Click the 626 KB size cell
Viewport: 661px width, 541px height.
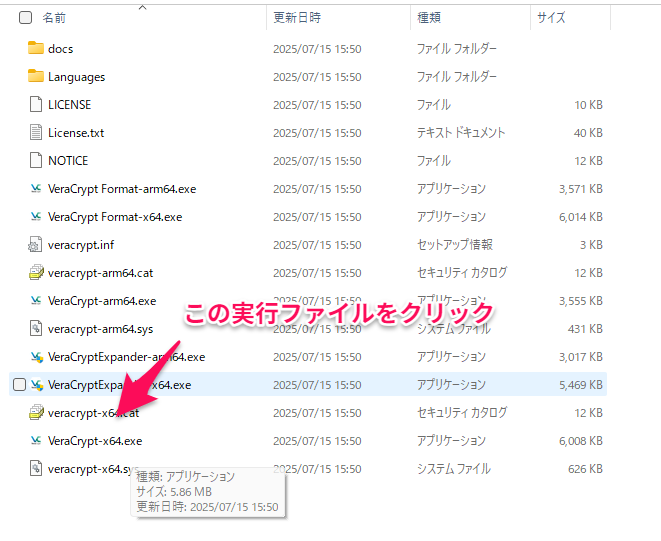pyautogui.click(x=585, y=468)
